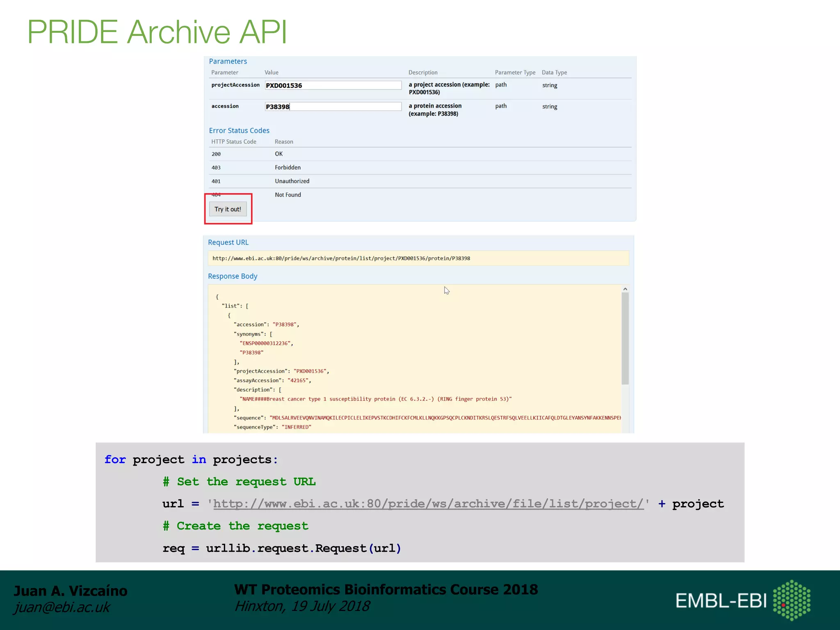Click the "projectAccession": "PXD001536" response line

[x=281, y=371]
